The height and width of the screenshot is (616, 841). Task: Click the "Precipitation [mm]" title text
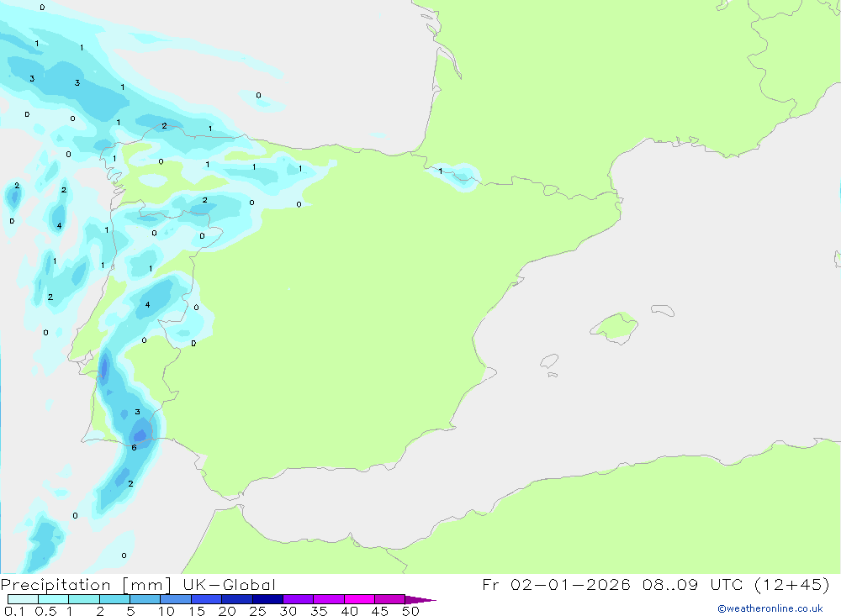coord(86,585)
